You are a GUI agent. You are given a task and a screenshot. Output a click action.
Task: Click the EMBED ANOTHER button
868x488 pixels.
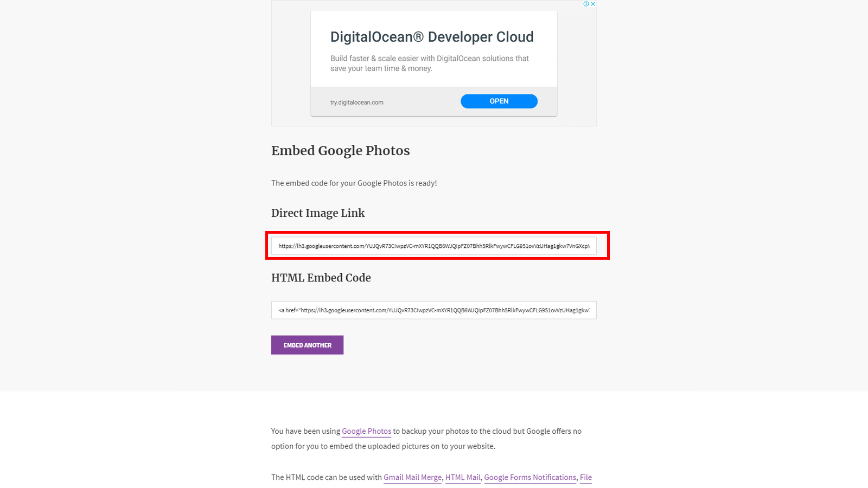(x=307, y=345)
